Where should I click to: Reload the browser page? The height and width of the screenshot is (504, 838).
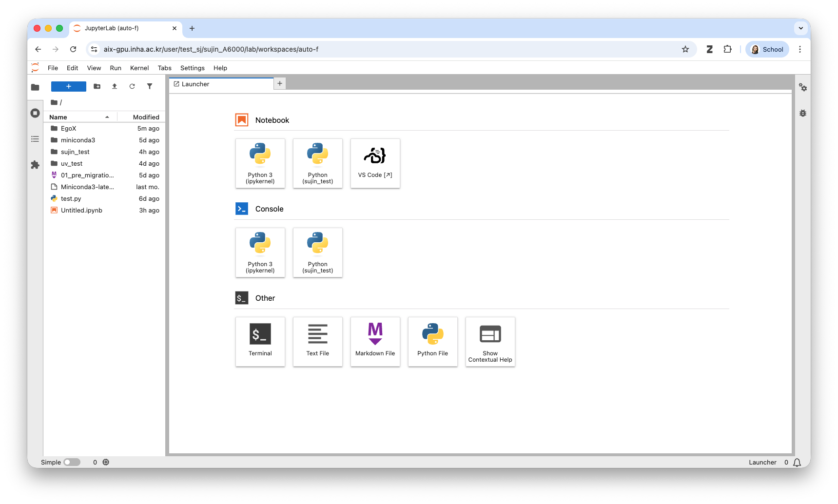tap(73, 49)
